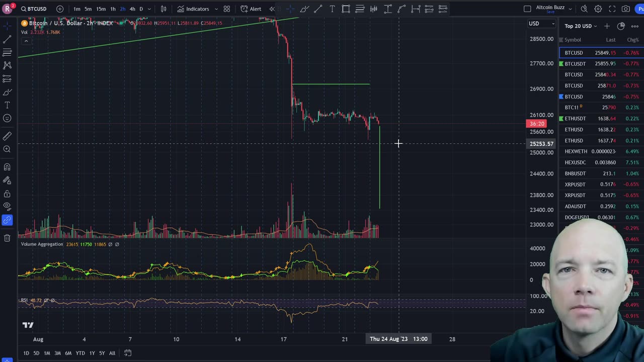
Task: Open the patterns tool in the left sidebar
Action: pyautogui.click(x=7, y=65)
